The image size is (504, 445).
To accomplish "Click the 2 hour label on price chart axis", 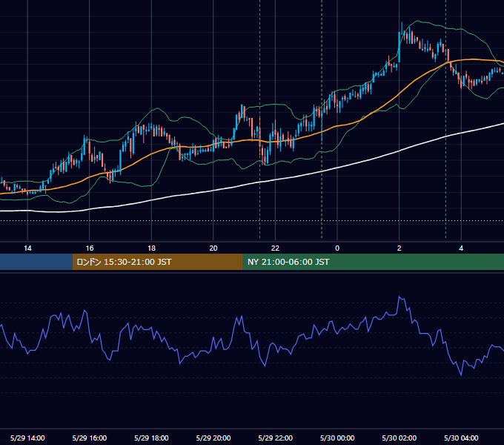I will point(399,248).
